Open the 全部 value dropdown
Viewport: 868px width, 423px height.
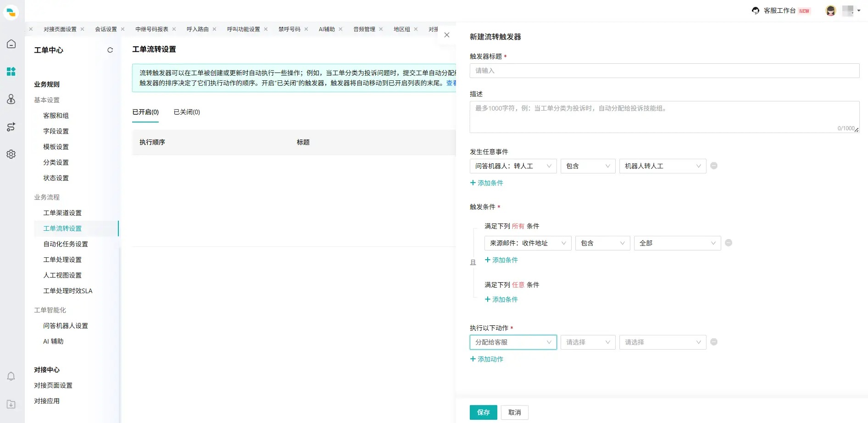point(677,243)
